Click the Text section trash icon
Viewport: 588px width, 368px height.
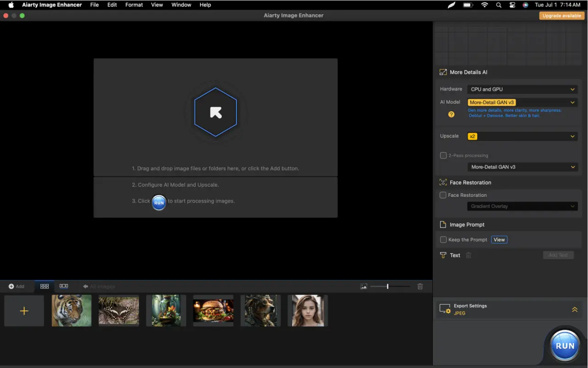(x=469, y=255)
